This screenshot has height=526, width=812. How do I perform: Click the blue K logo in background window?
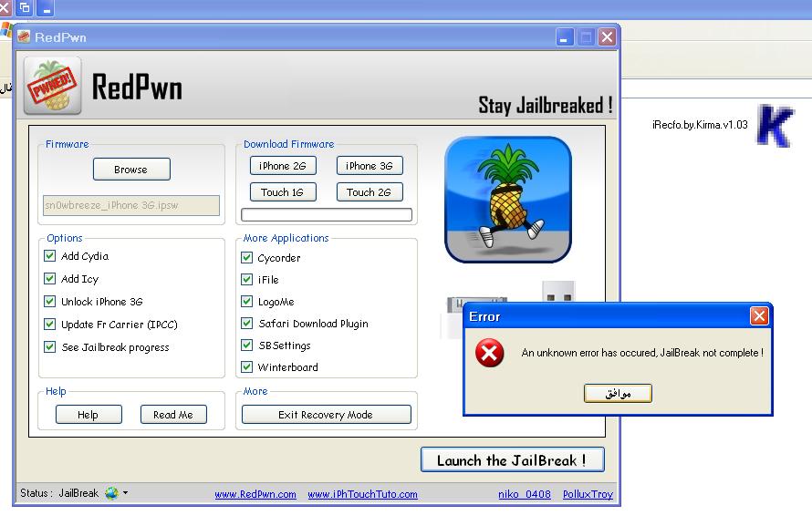pos(775,125)
